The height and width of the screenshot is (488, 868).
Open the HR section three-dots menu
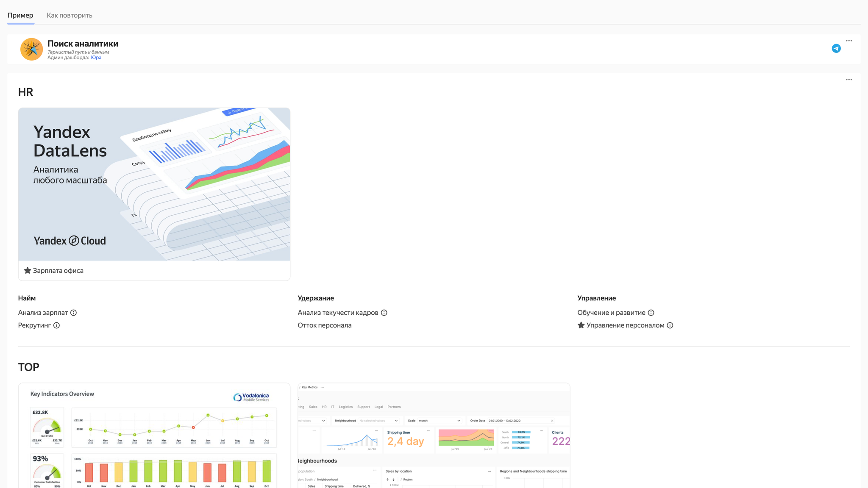849,80
